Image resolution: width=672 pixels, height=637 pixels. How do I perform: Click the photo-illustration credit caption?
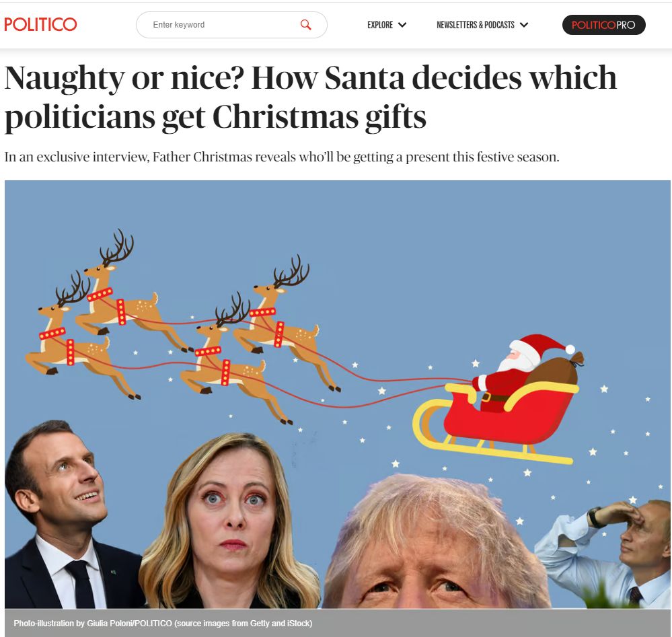(163, 624)
